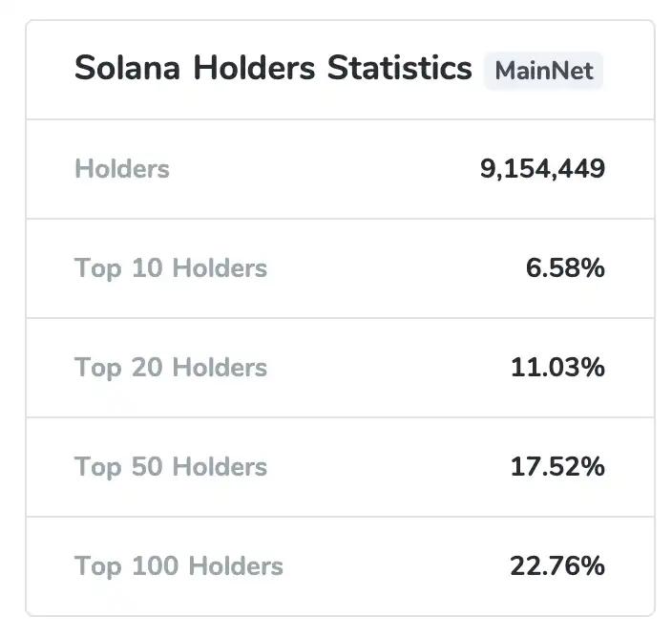Click the MainNet badge

point(543,71)
